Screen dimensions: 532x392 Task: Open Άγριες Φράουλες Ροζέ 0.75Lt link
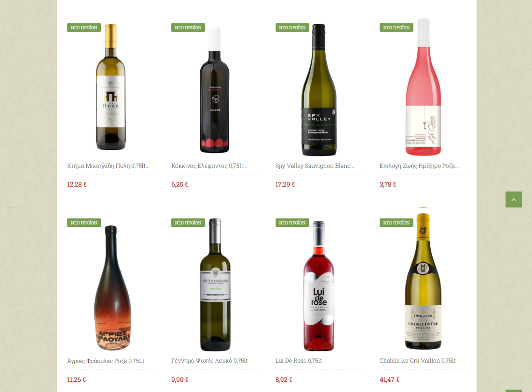pos(105,361)
